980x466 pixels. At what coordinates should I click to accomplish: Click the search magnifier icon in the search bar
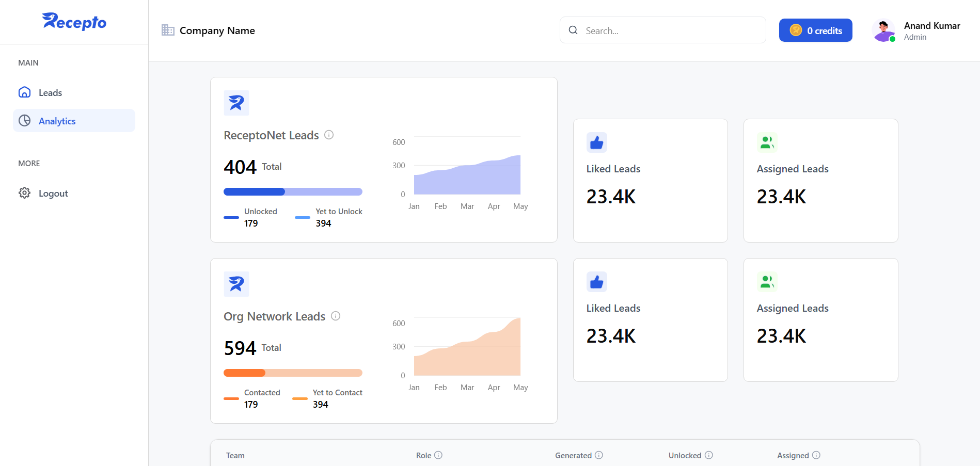[573, 30]
